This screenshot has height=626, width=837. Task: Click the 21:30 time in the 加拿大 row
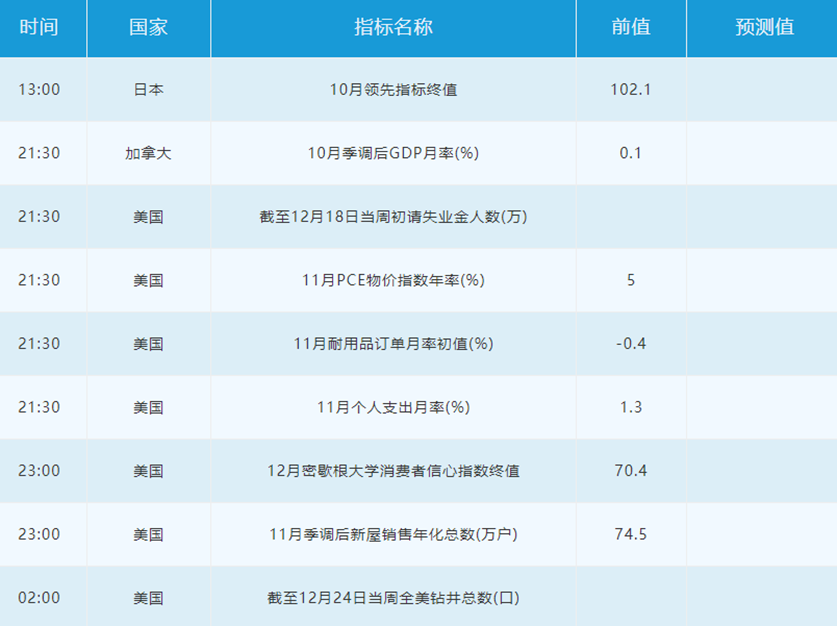39,153
